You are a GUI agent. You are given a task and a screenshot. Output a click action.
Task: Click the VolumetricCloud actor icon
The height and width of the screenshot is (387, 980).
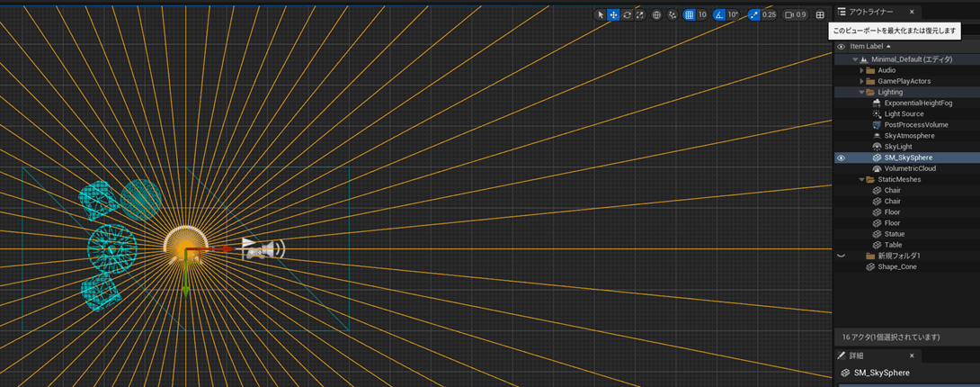tap(877, 168)
